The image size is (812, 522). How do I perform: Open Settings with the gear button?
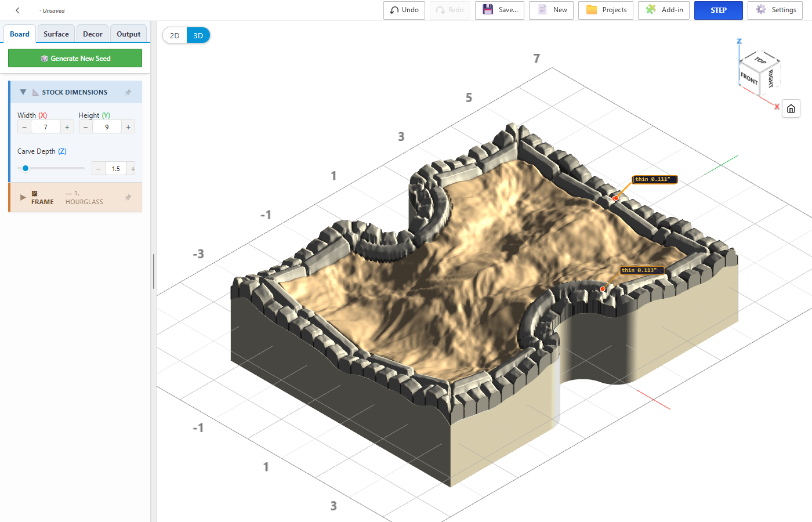coord(775,10)
